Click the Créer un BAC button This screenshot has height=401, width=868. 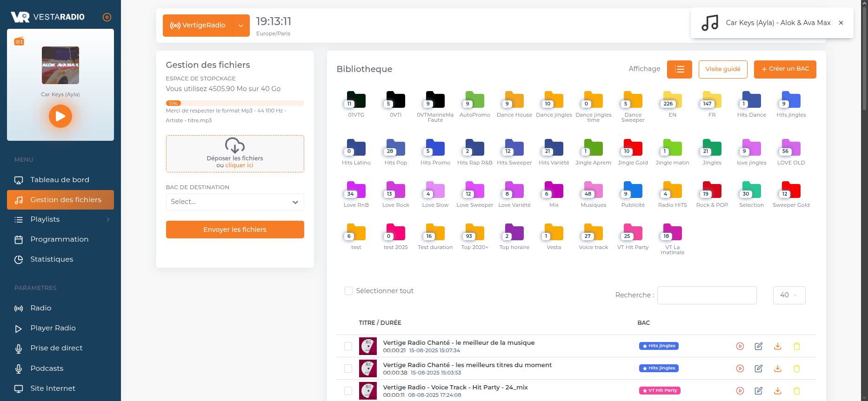(x=785, y=69)
